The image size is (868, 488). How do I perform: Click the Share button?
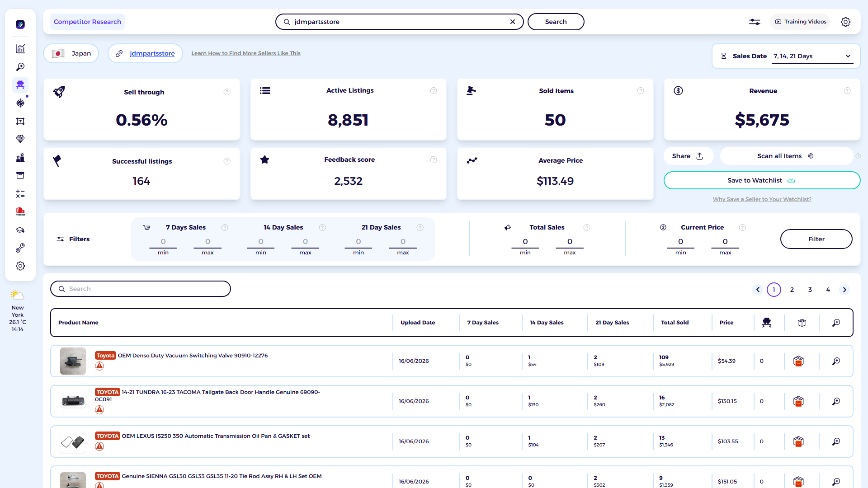[688, 156]
